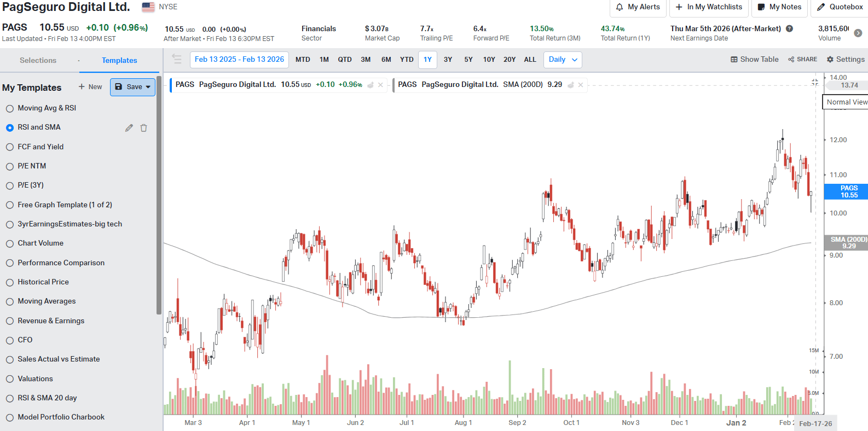The image size is (868, 431).
Task: Open the Feb 13 2025 - Feb 13 2026 date range
Action: [x=239, y=60]
